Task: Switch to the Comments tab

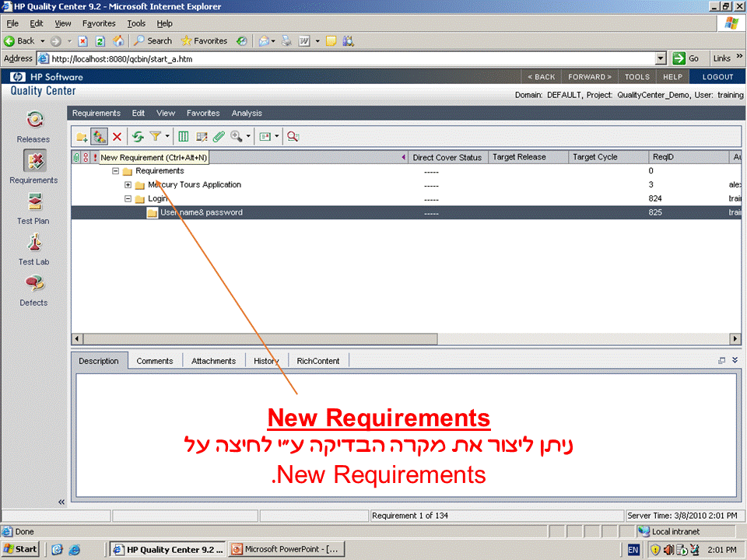Action: [x=155, y=361]
